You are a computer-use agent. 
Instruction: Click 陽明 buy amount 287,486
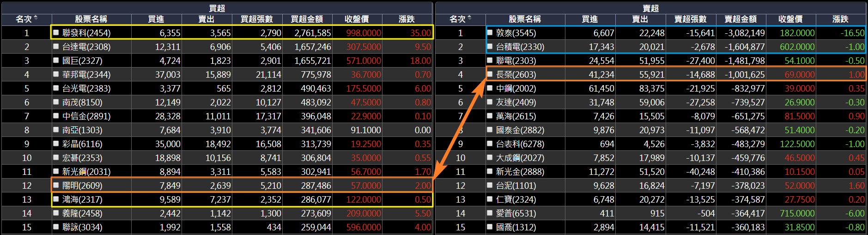[x=316, y=186]
